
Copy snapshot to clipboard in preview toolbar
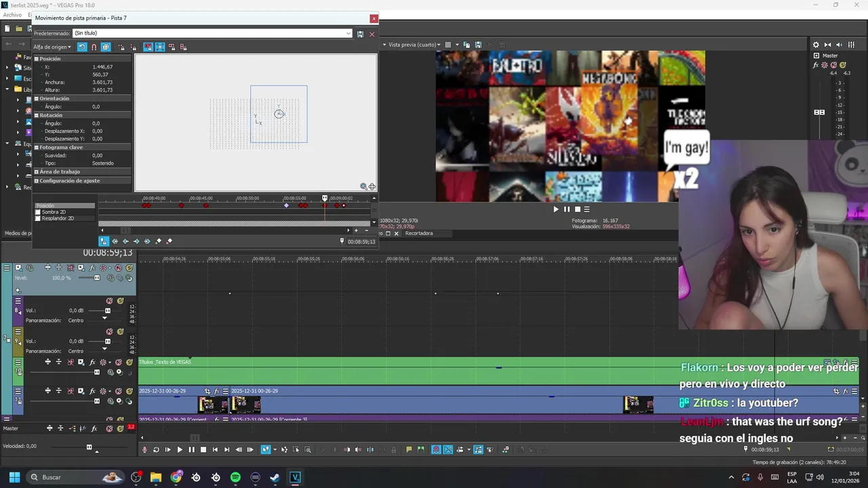point(467,45)
